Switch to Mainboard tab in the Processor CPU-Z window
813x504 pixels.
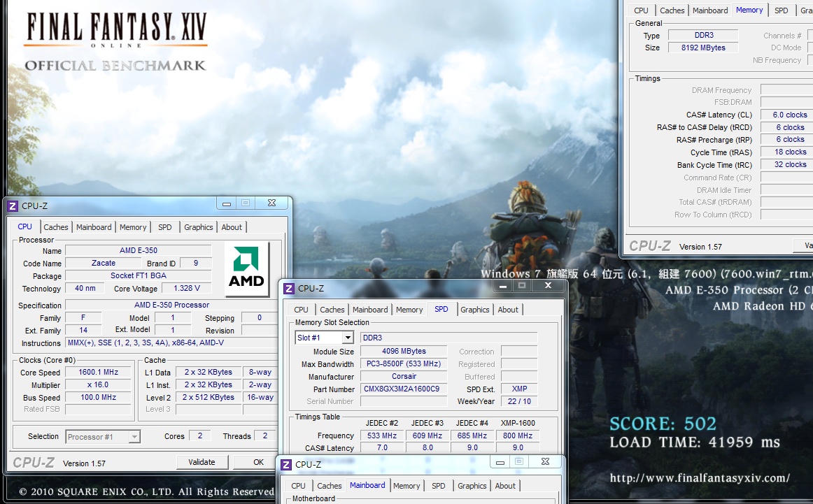click(x=94, y=227)
